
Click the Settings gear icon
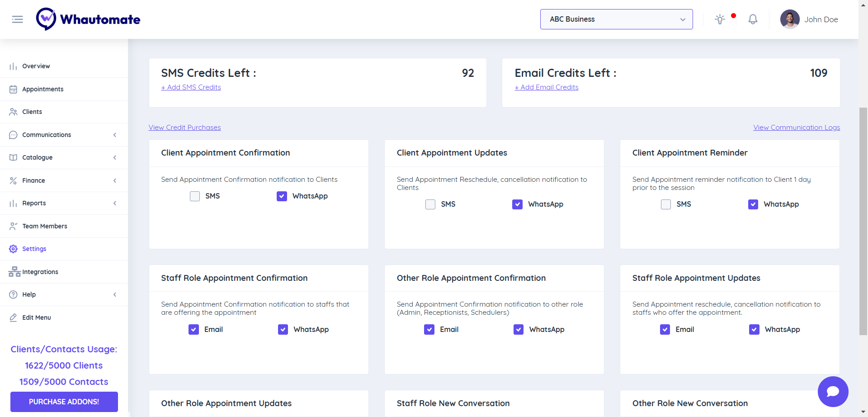click(x=13, y=249)
